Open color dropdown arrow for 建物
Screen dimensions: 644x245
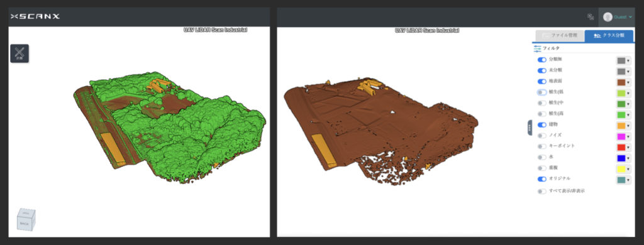628,126
